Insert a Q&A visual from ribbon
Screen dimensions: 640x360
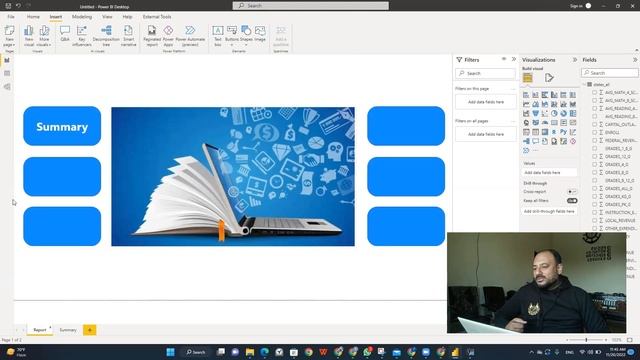click(65, 34)
